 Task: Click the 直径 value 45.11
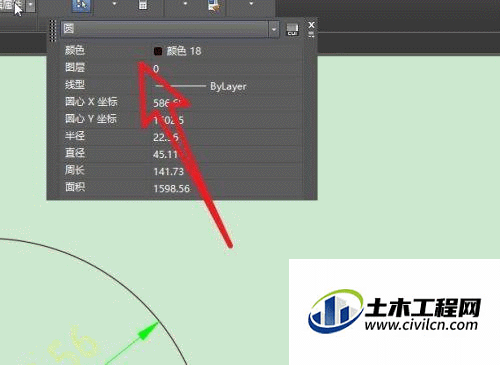pos(166,154)
